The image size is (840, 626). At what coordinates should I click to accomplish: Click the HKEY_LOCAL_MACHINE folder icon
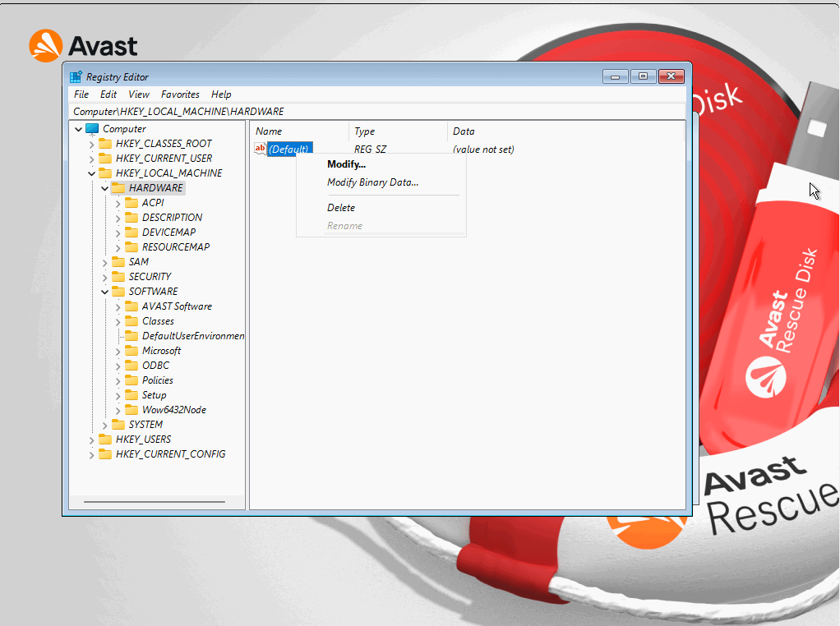(x=105, y=173)
